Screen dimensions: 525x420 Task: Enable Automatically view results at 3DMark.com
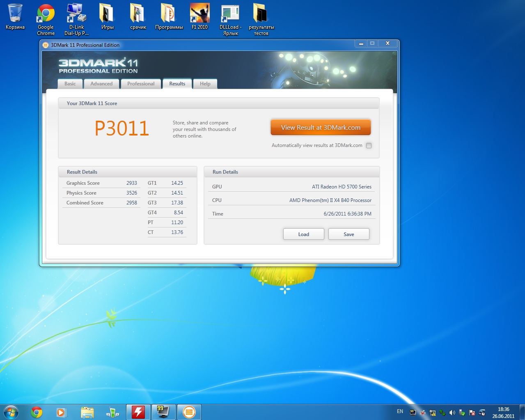(369, 145)
